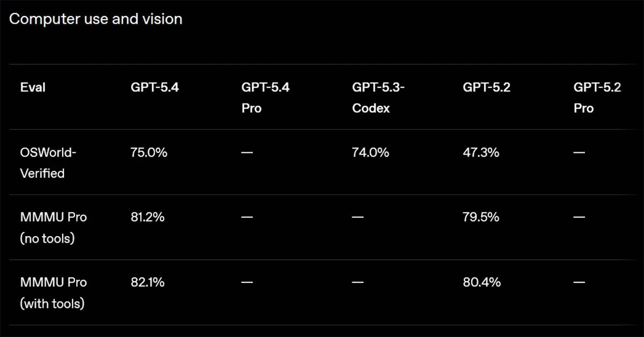This screenshot has height=337, width=644.
Task: Click the plain GPT-5.4 (non-Pro) column header
Action: click(155, 87)
